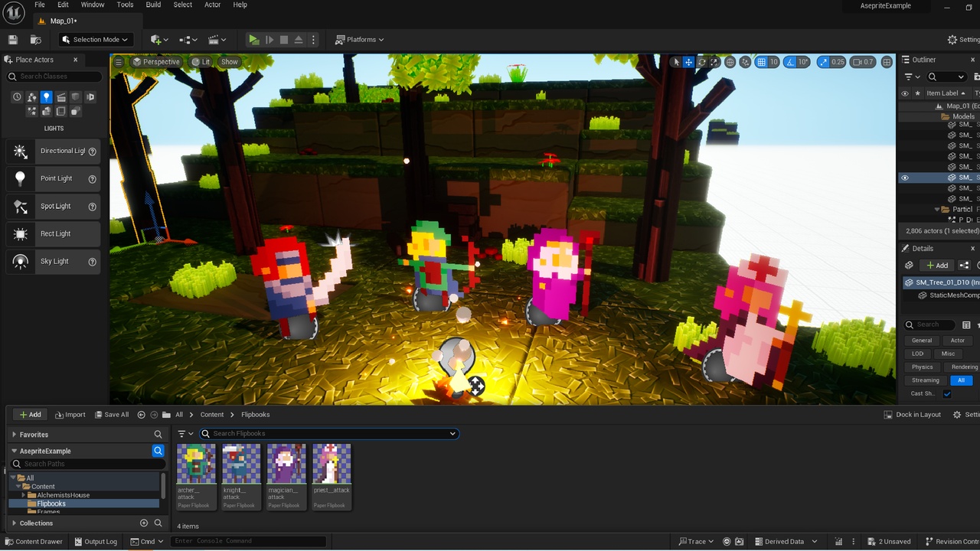Screen dimensions: 980x551
Task: Toggle visibility eye of the selected outliner item
Action: pyautogui.click(x=905, y=178)
